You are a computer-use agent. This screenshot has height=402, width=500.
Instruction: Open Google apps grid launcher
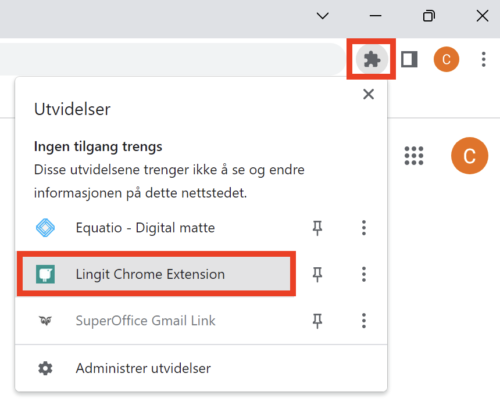(x=414, y=156)
